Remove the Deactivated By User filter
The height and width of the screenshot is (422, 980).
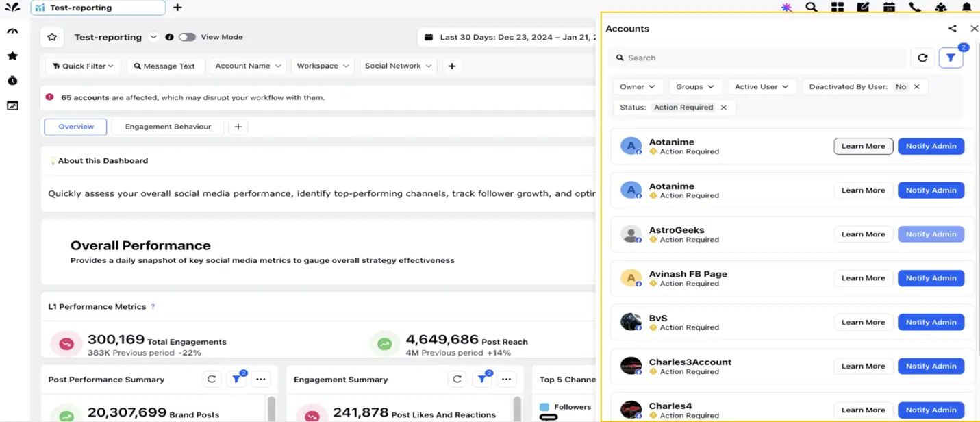(x=916, y=86)
